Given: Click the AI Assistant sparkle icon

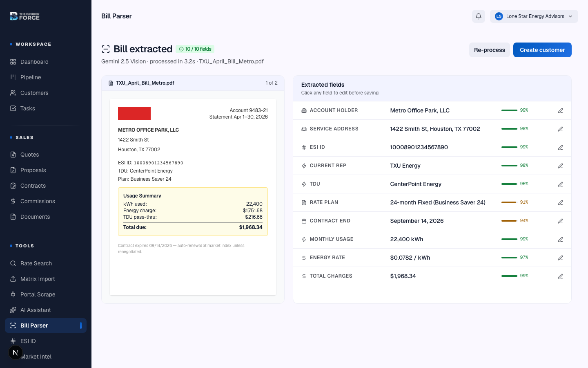Looking at the screenshot, I should click(13, 310).
